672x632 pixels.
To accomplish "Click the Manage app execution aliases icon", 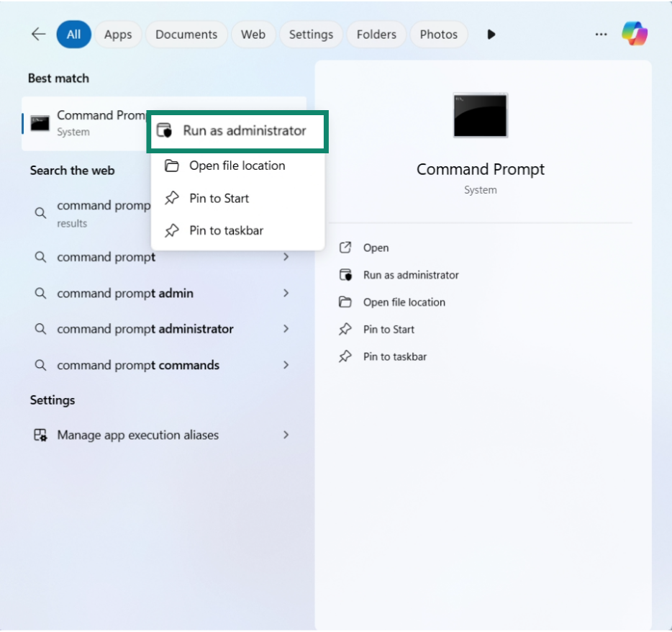I will (x=41, y=435).
